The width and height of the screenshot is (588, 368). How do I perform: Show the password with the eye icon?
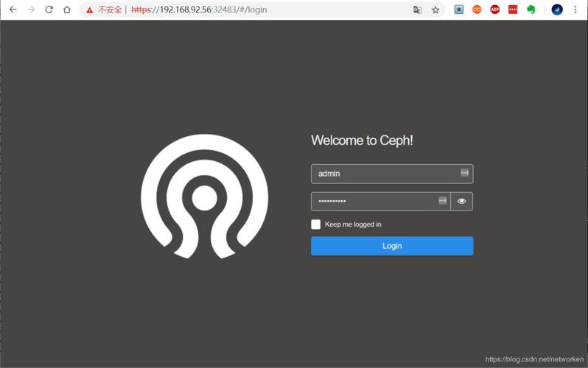click(461, 201)
